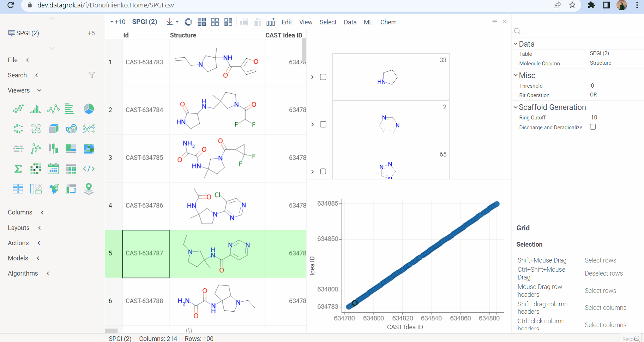
Task: Check the checkbox next to the pyrimidine scaffold
Action: tap(323, 124)
